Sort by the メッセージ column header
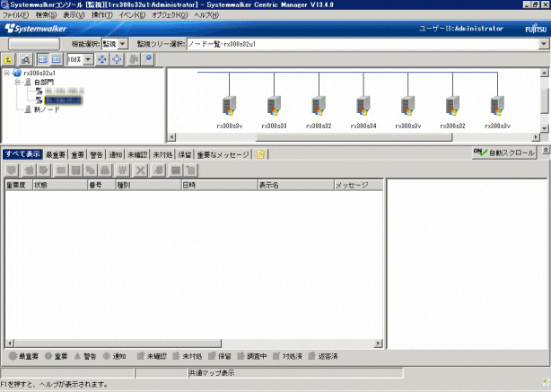551x392 pixels. click(358, 185)
